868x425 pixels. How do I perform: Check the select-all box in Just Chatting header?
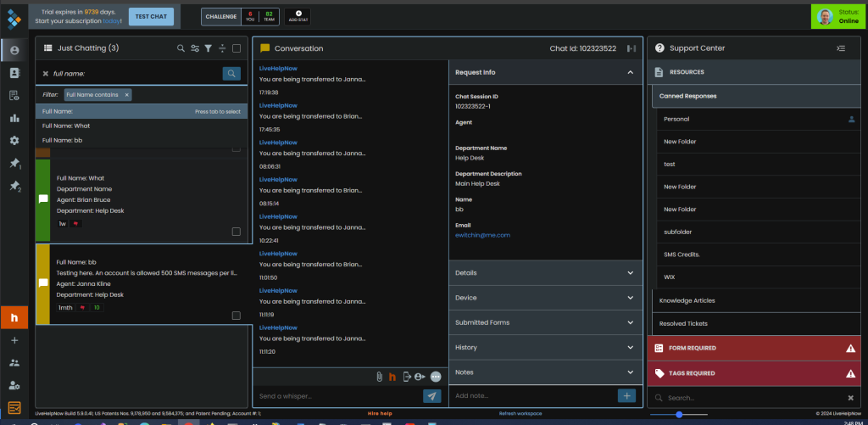point(236,48)
